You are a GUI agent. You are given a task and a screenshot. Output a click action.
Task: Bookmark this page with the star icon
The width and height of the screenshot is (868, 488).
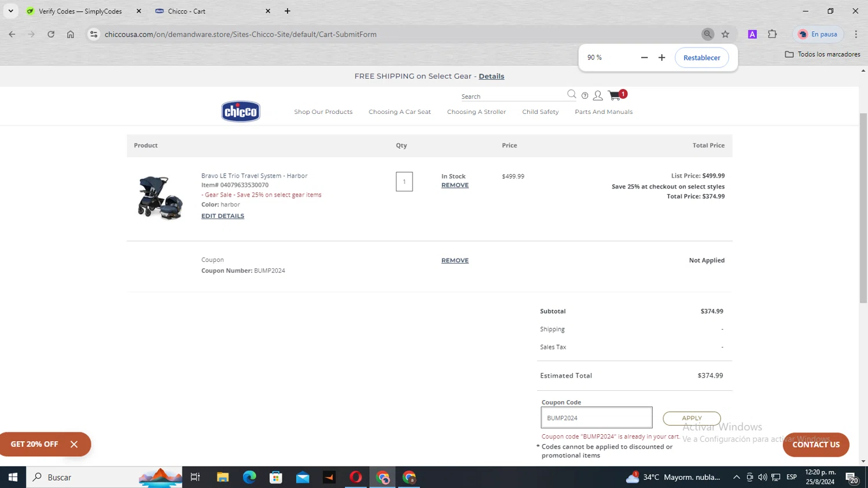[725, 34]
